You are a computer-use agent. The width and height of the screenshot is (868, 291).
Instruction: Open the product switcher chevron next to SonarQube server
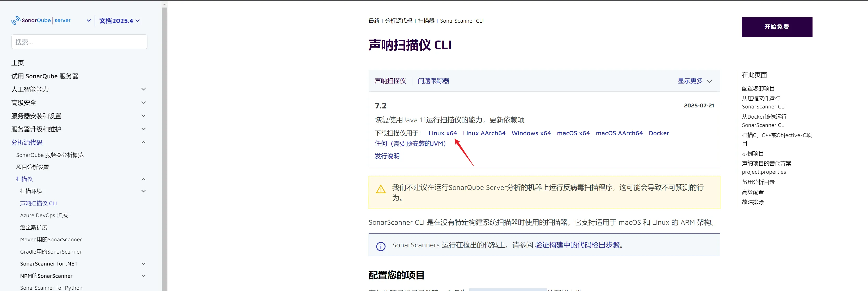89,21
